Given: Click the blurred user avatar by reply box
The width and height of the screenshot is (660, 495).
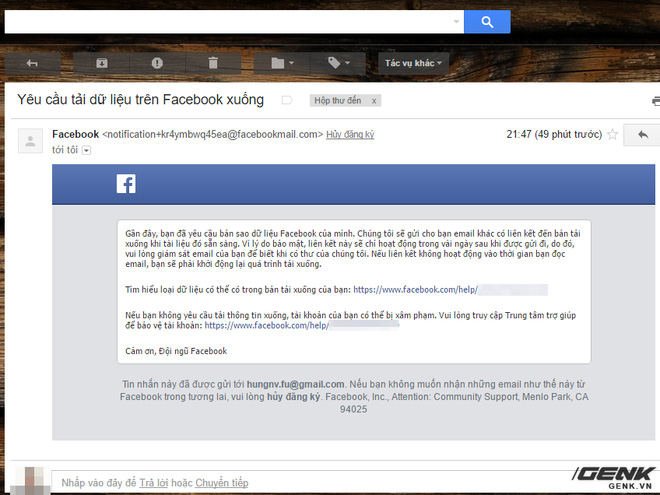Looking at the screenshot, I should [29, 481].
